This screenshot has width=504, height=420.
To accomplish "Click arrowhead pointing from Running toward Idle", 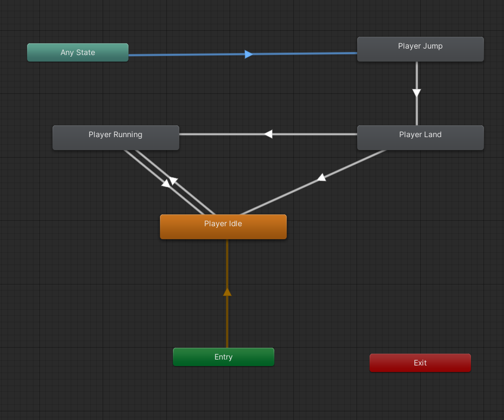I will [165, 184].
